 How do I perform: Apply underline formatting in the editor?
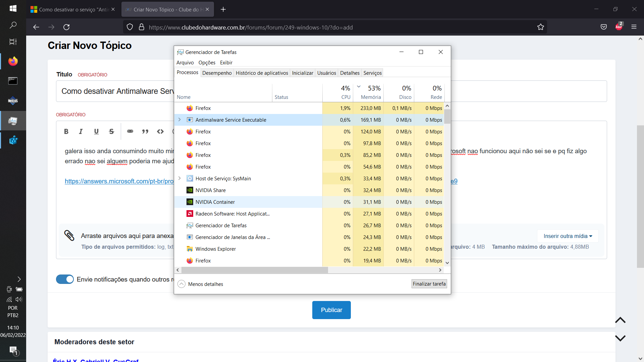coord(96,131)
